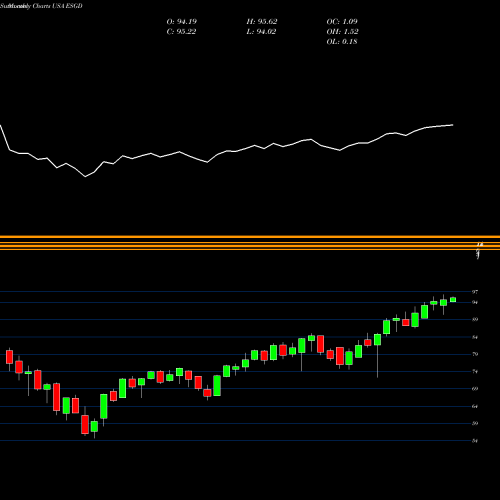Viewport: 500px width, 500px height.
Task: Click the 84 price axis label
Action: point(475,337)
